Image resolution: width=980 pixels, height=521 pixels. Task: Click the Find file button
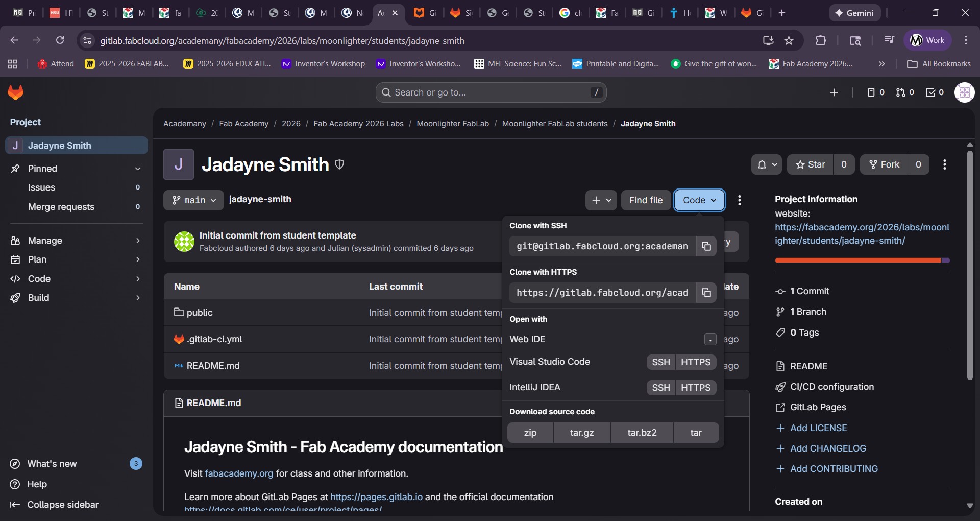tap(646, 200)
